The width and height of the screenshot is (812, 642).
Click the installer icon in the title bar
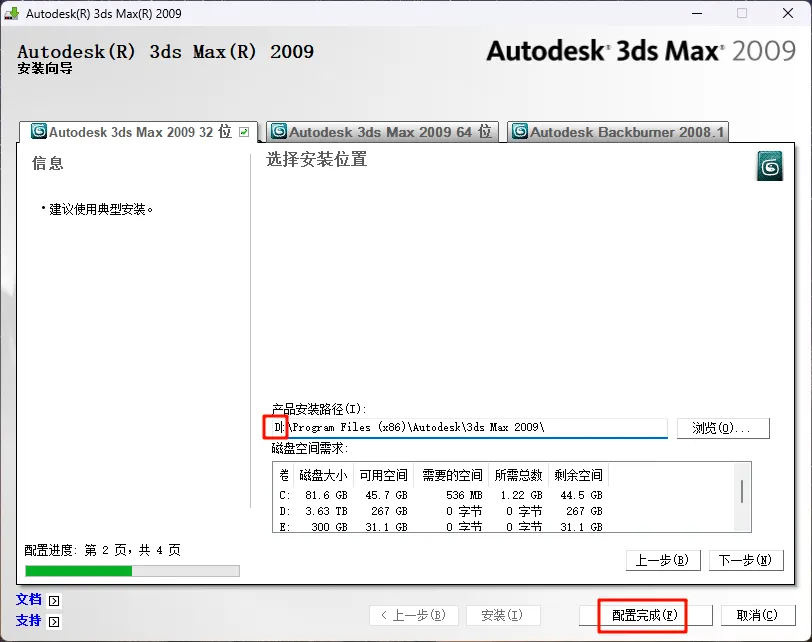click(12, 13)
